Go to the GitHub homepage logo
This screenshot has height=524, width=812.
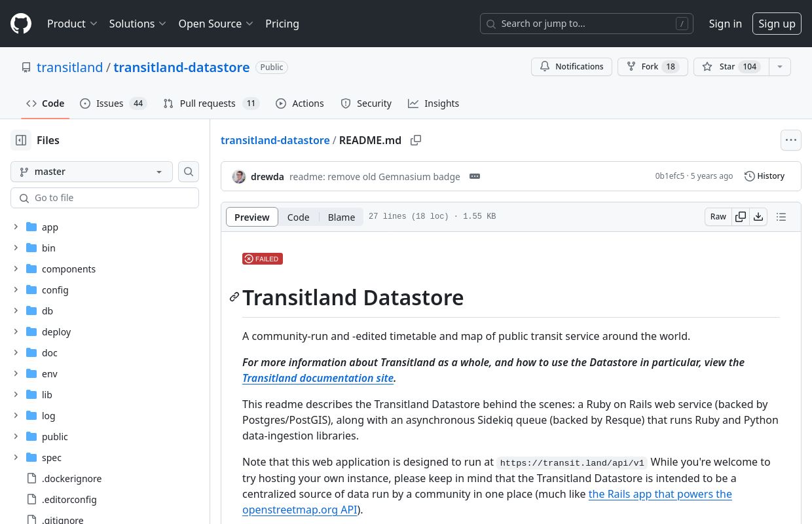pos(21,24)
